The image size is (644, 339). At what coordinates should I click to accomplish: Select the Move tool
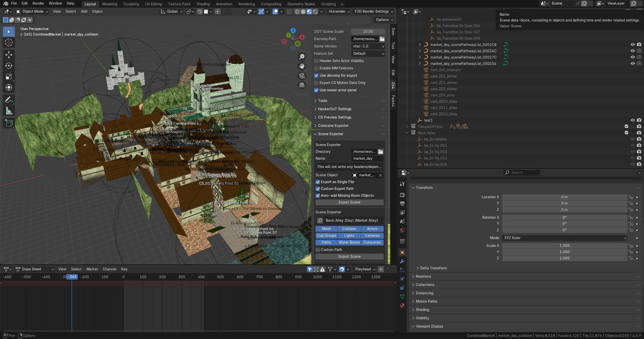9,55
